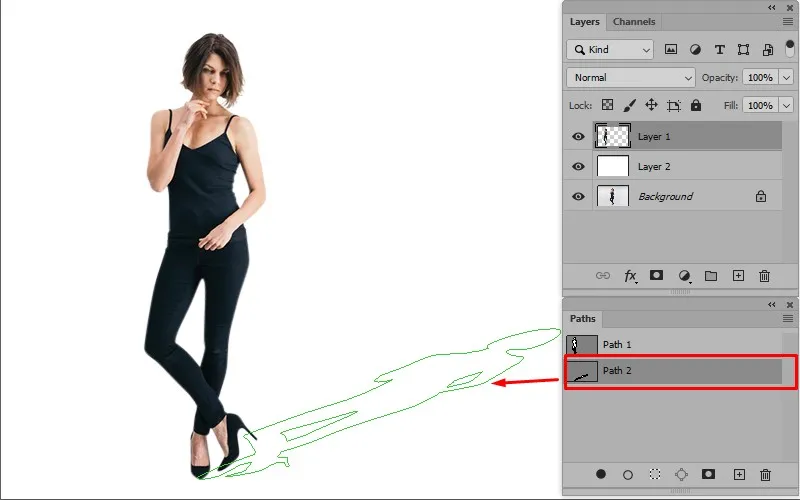
Task: Select the Background layer name
Action: tap(665, 196)
